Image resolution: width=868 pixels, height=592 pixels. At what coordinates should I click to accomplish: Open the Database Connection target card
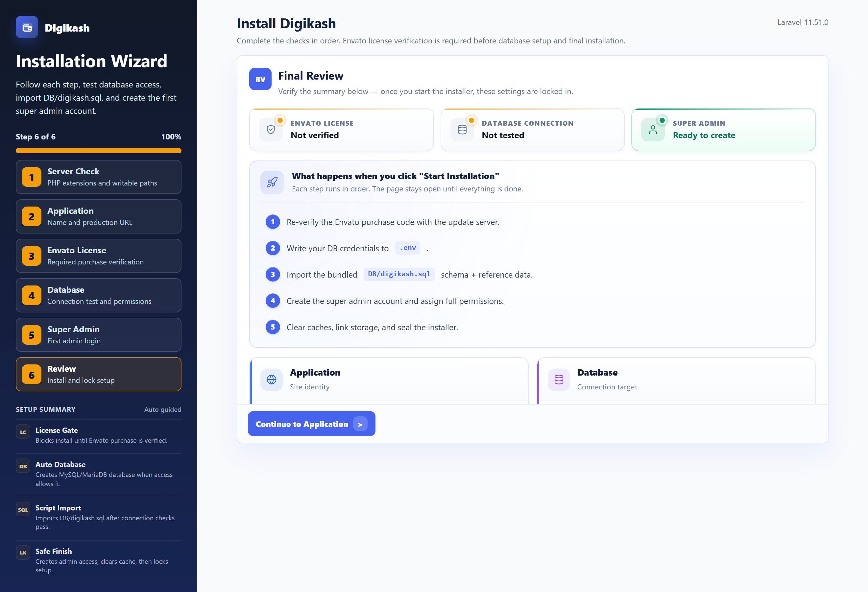pos(676,381)
